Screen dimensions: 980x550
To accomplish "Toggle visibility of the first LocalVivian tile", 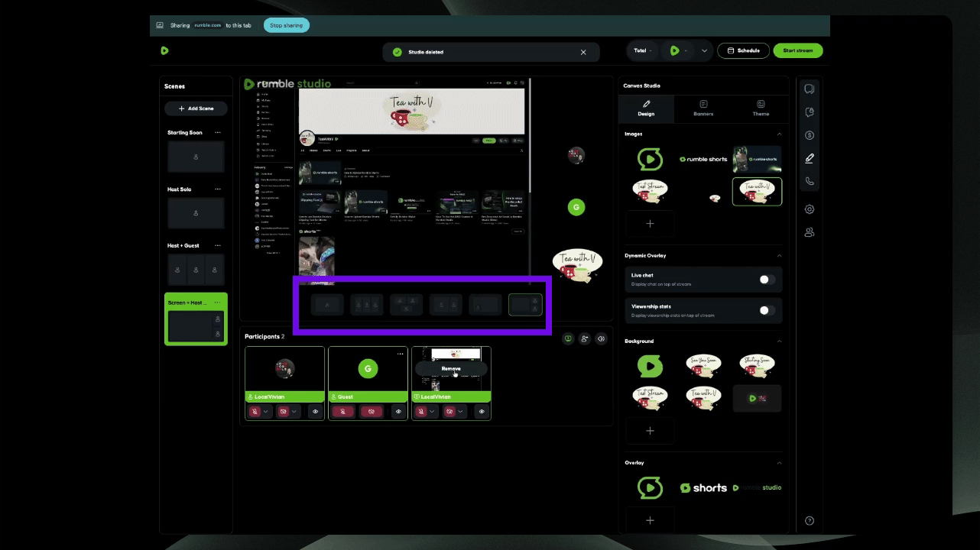I will [315, 411].
